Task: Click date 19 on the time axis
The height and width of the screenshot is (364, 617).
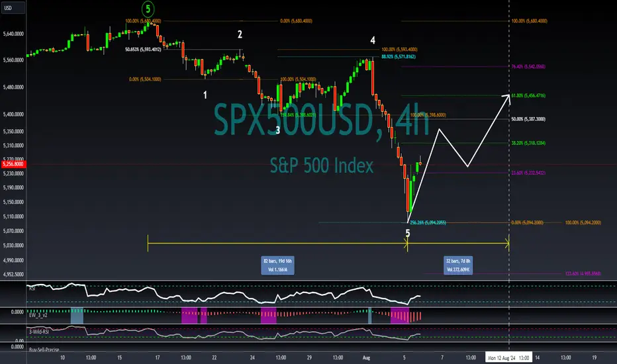Action: click(x=594, y=357)
